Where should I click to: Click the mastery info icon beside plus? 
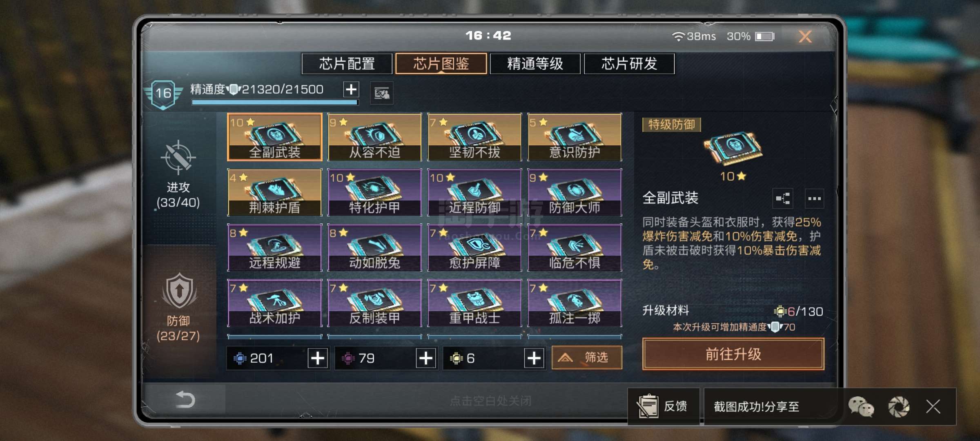(382, 93)
